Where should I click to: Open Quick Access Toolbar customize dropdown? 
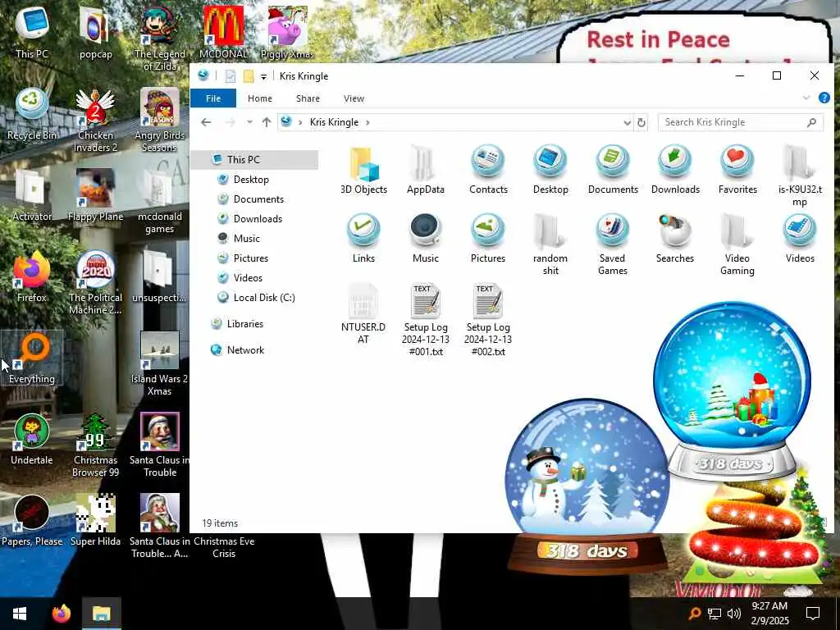pos(263,76)
